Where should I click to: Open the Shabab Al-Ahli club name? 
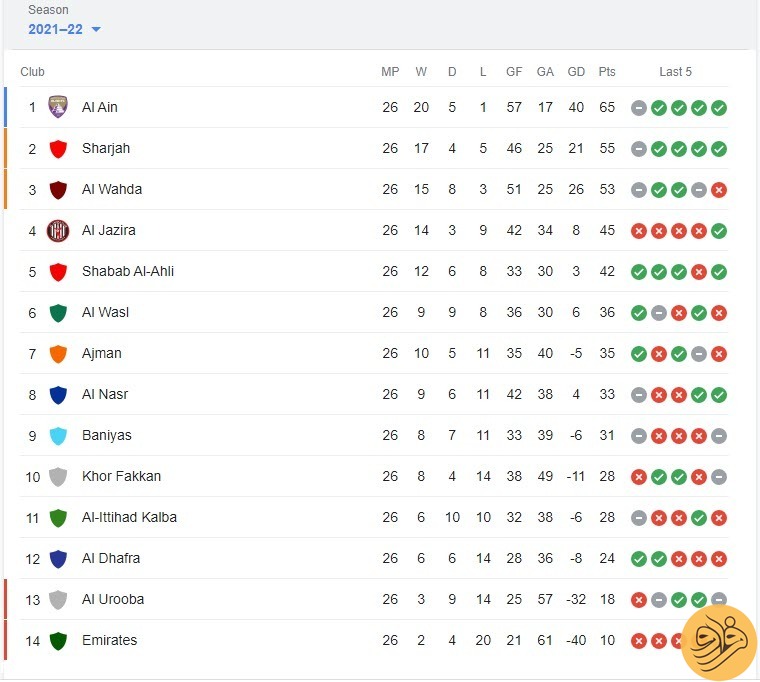(128, 271)
